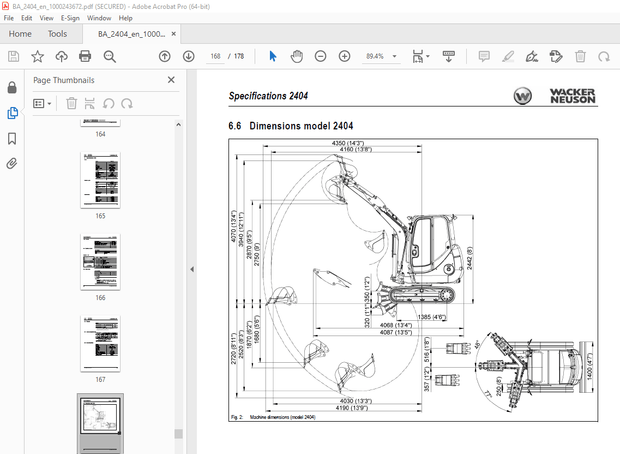Click the thumbnails scrollbar up arrow
The image size is (620, 454).
pyautogui.click(x=178, y=125)
